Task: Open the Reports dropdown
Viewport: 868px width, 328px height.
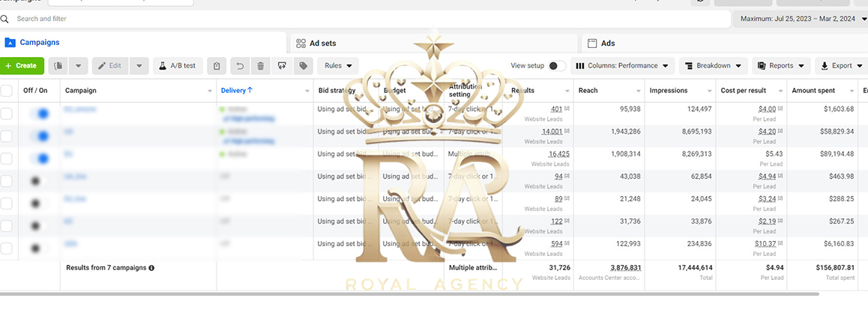Action: (x=781, y=65)
